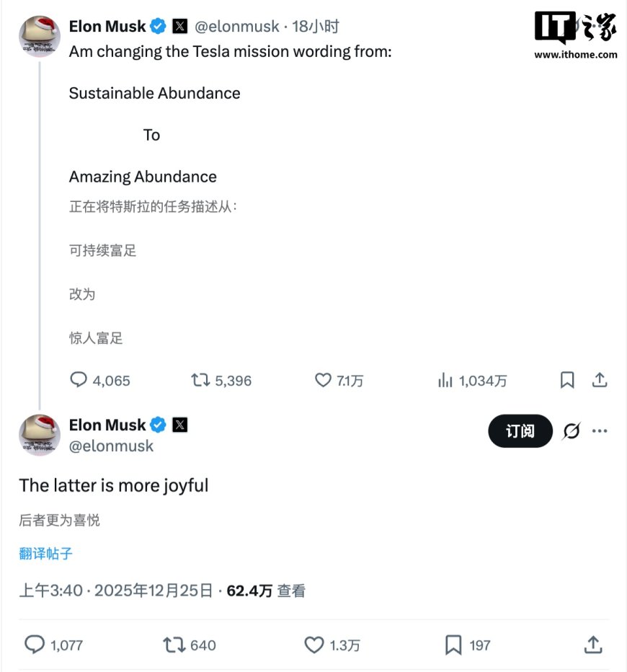This screenshot has width=627, height=672.
Task: Open replies to the first tweet
Action: 79,380
